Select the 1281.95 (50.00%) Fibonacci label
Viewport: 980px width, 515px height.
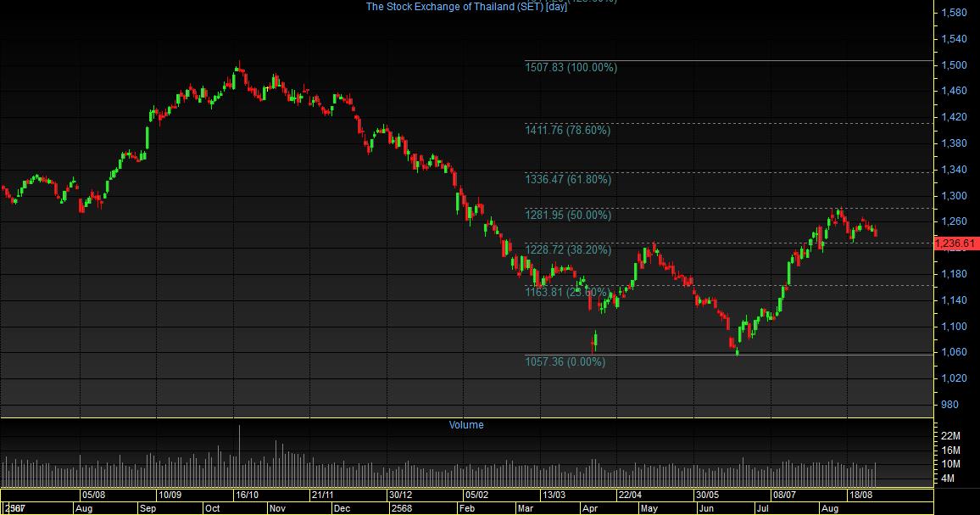pos(567,216)
